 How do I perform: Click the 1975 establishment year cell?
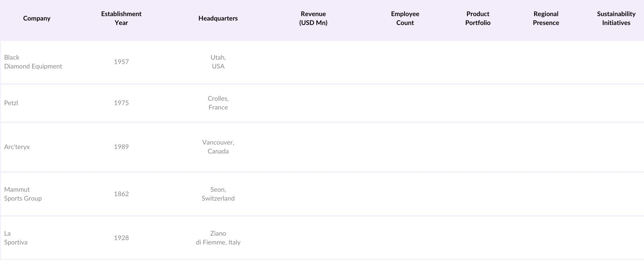point(121,103)
